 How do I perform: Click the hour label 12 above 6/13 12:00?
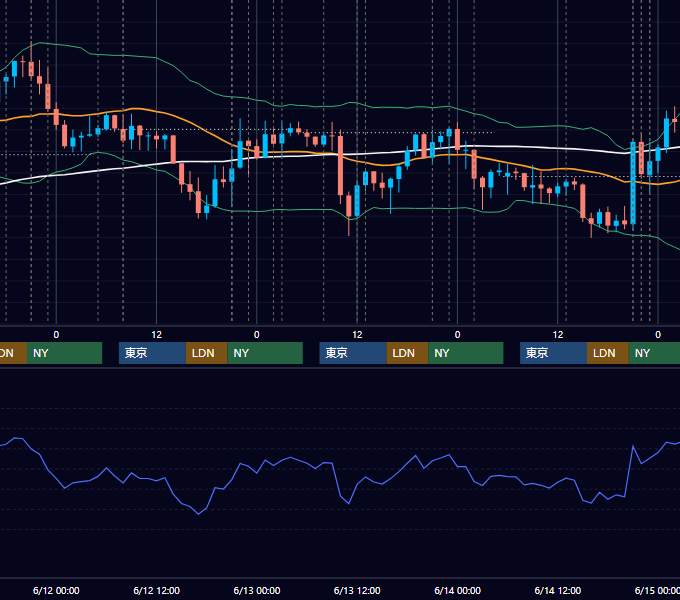coord(357,335)
